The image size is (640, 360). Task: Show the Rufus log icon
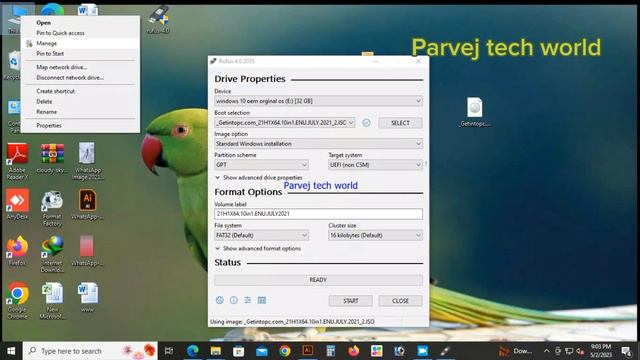(262, 300)
